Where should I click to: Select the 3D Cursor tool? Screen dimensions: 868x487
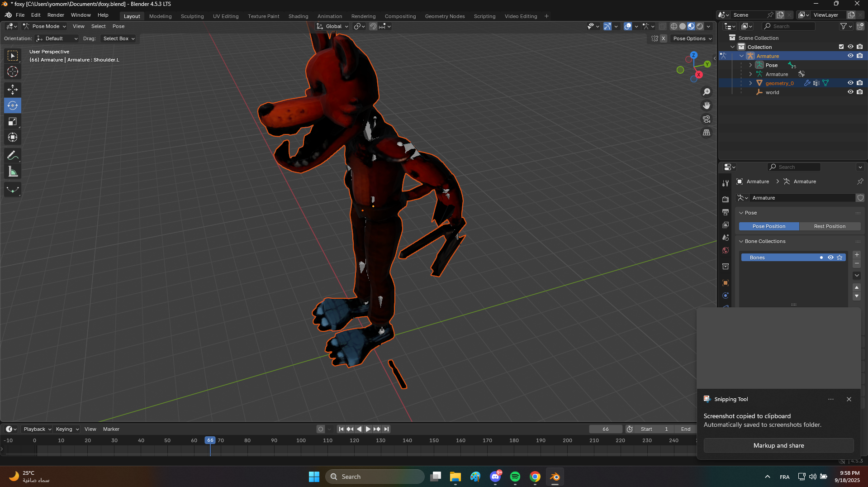pyautogui.click(x=13, y=72)
